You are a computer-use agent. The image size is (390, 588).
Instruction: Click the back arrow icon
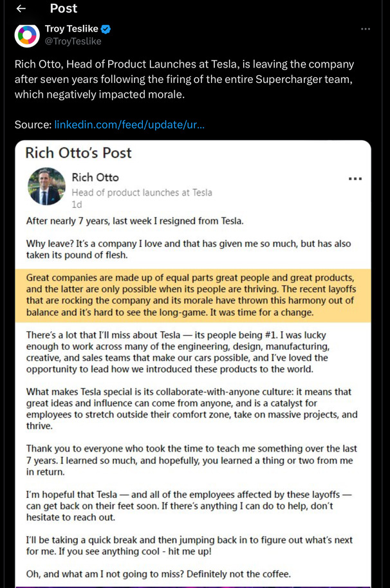(x=21, y=8)
